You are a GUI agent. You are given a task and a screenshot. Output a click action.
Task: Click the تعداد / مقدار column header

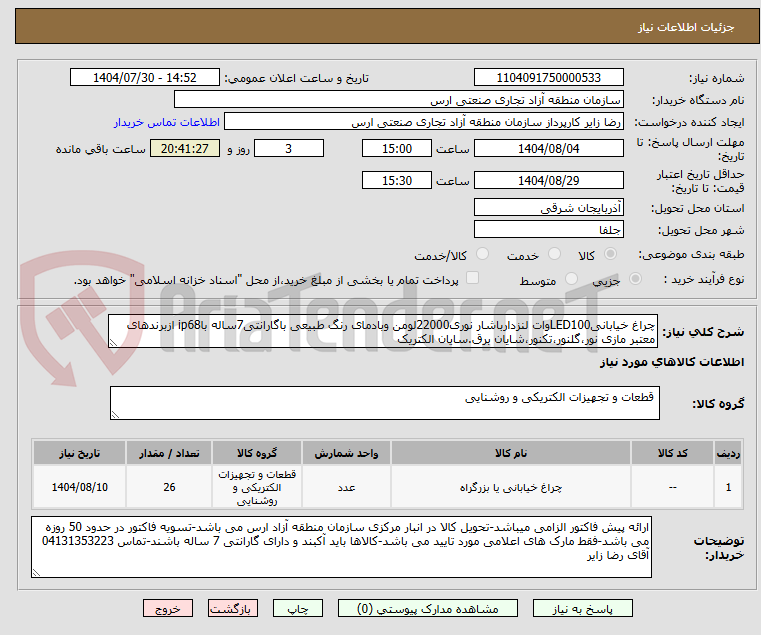169,453
